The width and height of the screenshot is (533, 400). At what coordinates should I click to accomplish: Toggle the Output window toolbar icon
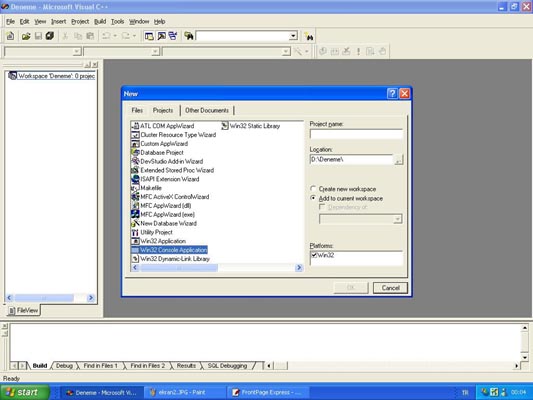coord(161,36)
